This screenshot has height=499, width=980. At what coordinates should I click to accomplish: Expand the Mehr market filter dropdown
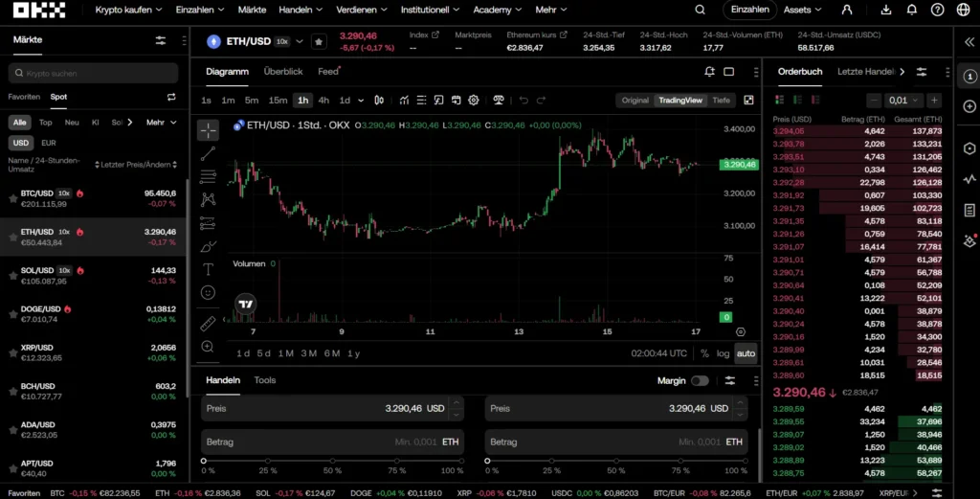pyautogui.click(x=161, y=123)
